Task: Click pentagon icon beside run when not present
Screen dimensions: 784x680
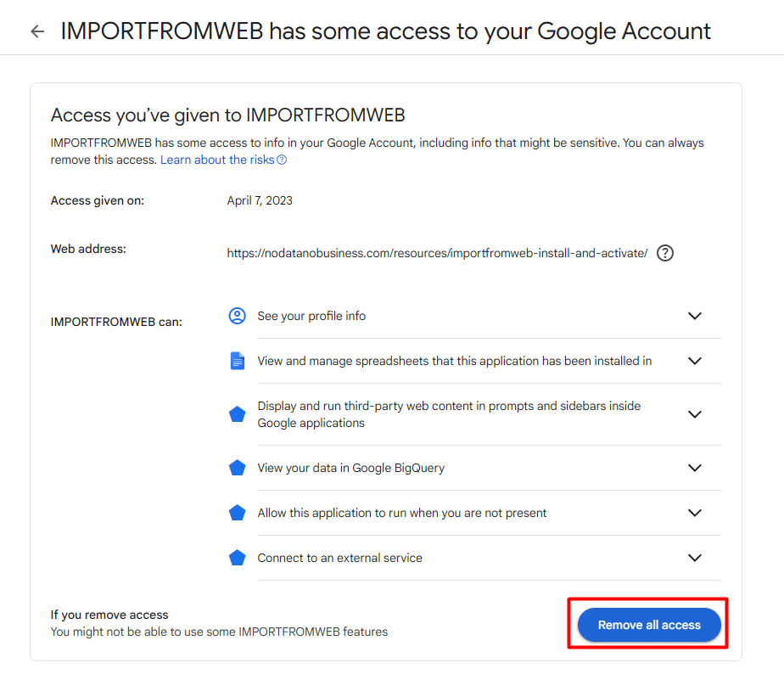Action: pyautogui.click(x=238, y=513)
